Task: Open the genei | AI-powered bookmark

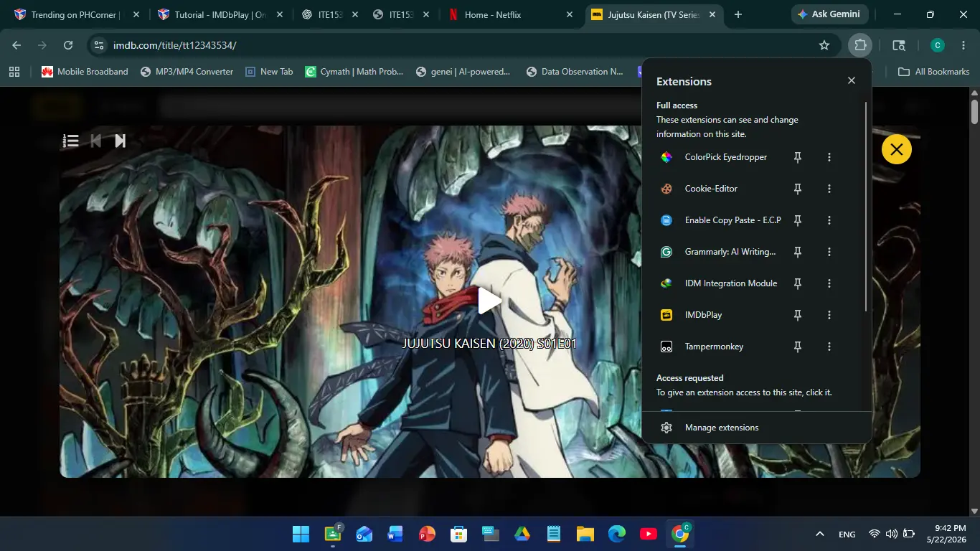Action: pyautogui.click(x=463, y=72)
